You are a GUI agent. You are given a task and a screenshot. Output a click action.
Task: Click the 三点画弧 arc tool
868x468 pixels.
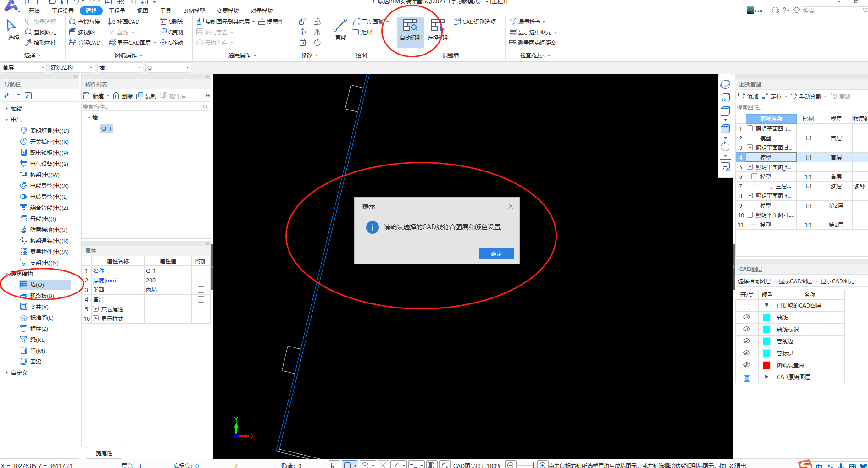(x=368, y=22)
